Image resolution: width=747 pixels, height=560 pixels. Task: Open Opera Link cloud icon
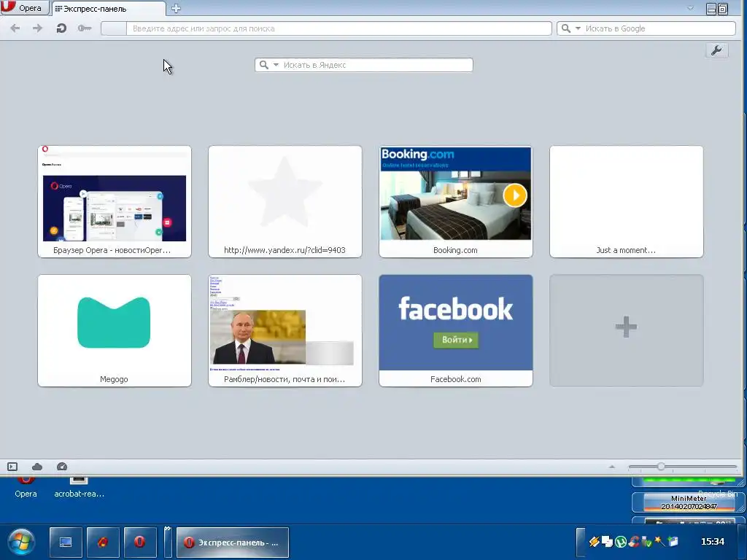pyautogui.click(x=37, y=467)
